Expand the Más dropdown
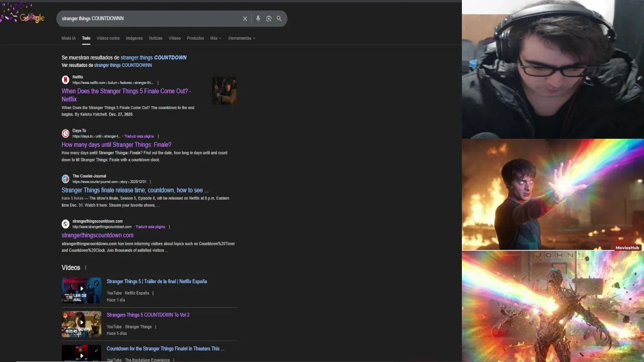 (x=215, y=38)
